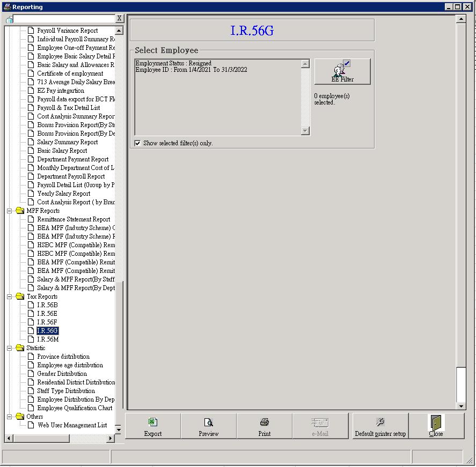476x467 pixels.
Task: Open the I.R.56M report item
Action: (48, 339)
